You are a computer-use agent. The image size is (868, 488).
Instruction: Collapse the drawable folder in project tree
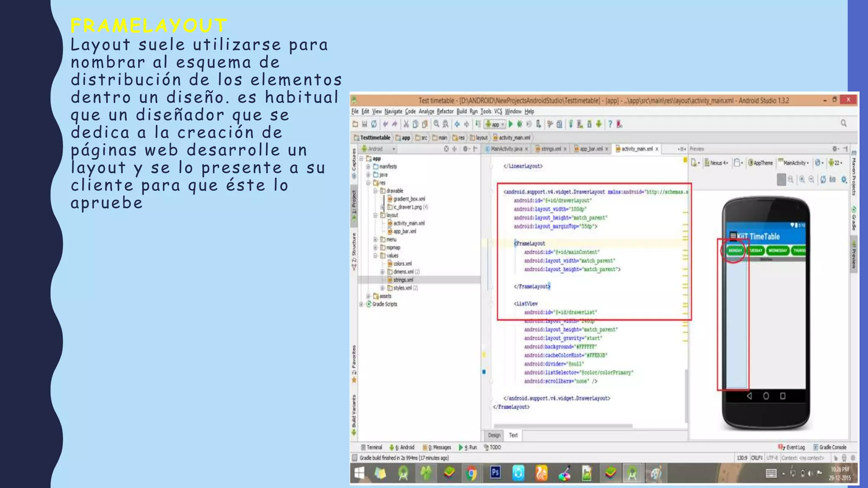[376, 191]
